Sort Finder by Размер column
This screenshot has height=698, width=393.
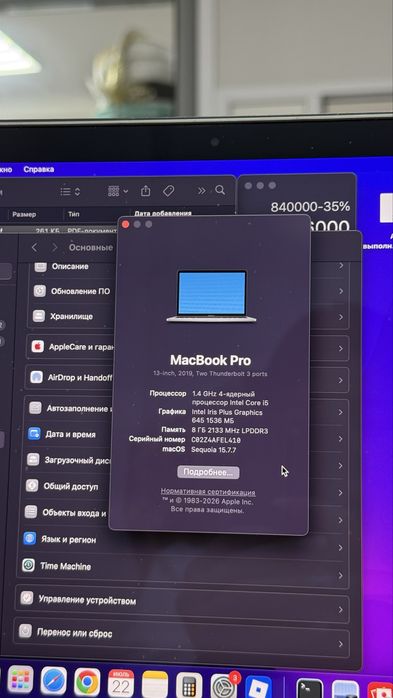pyautogui.click(x=24, y=214)
